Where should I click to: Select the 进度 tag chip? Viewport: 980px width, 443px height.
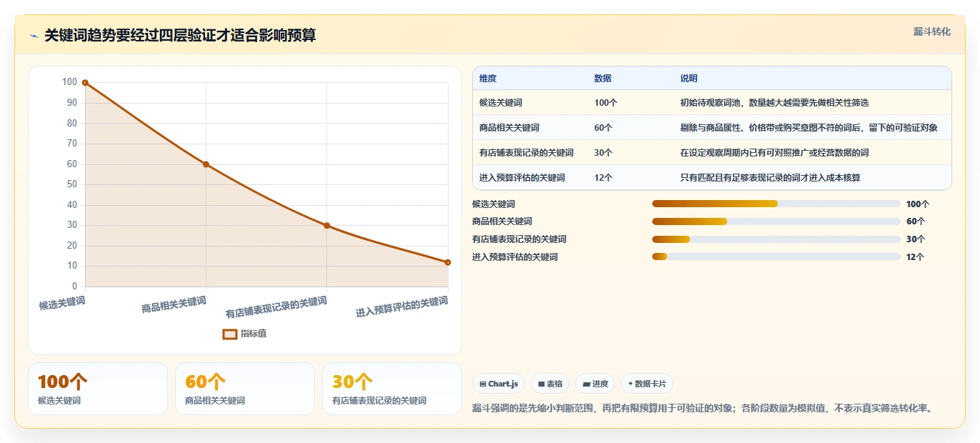(x=595, y=384)
